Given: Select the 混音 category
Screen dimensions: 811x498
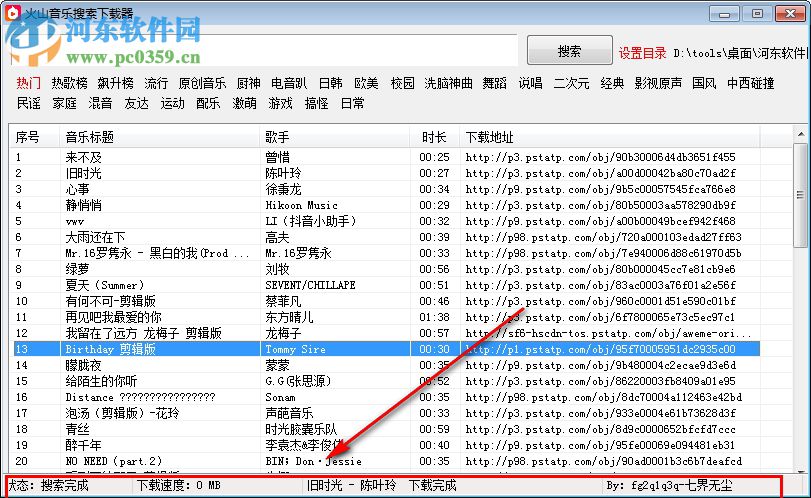Looking at the screenshot, I should [x=100, y=103].
